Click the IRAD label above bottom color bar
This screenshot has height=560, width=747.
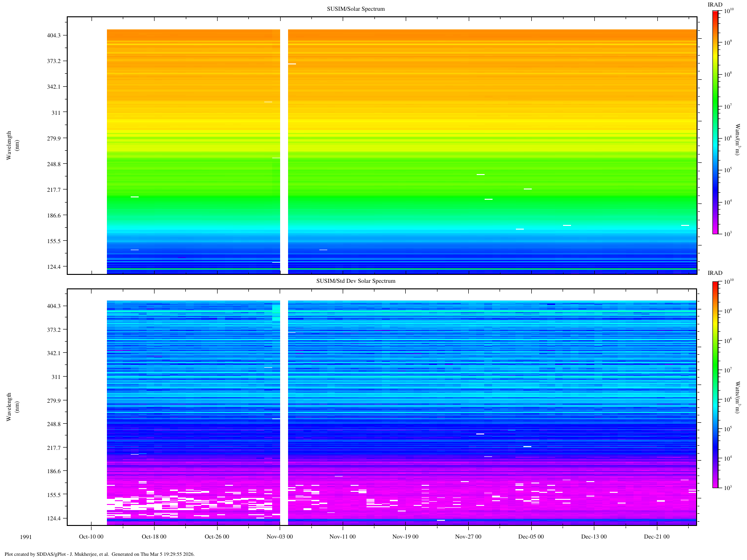(x=715, y=273)
